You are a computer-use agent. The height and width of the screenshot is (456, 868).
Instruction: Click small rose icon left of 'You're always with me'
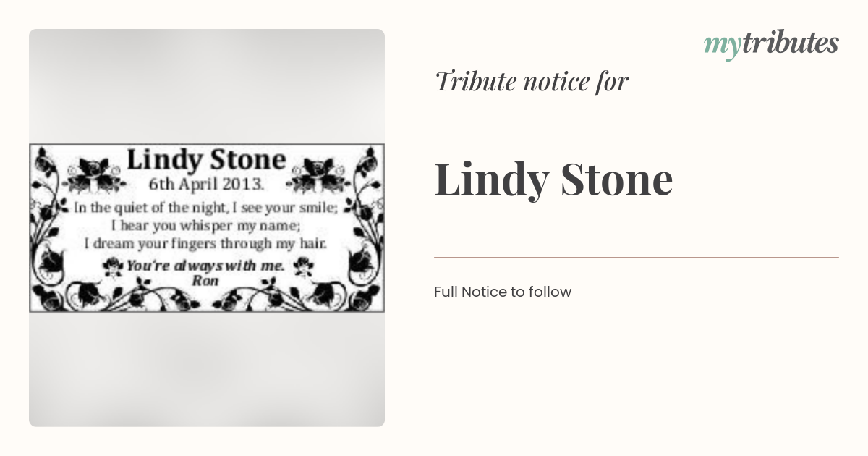tap(113, 267)
